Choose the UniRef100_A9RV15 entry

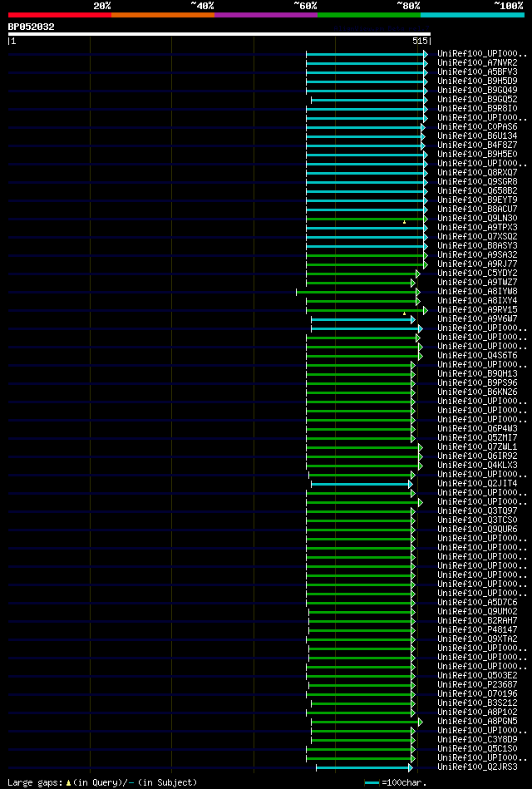tap(477, 310)
